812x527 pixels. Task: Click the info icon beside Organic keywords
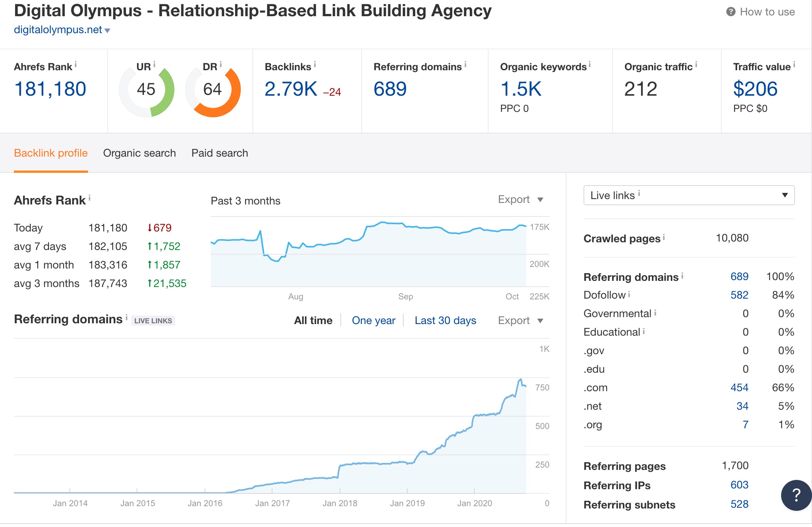(x=590, y=64)
